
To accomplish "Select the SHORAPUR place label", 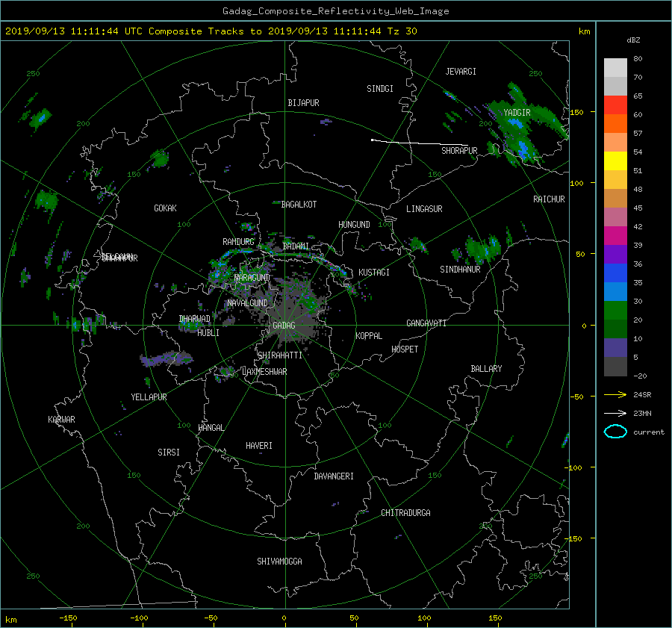I will 459,150.
